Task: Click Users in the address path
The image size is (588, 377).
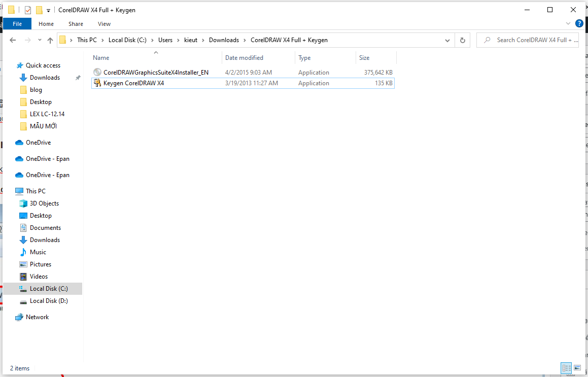Action: tap(165, 40)
